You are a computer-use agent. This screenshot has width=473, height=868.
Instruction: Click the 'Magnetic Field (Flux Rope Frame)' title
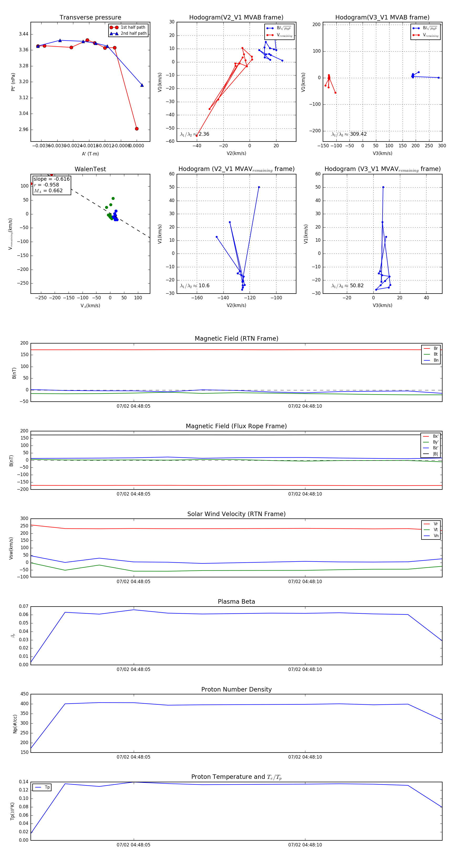click(236, 426)
